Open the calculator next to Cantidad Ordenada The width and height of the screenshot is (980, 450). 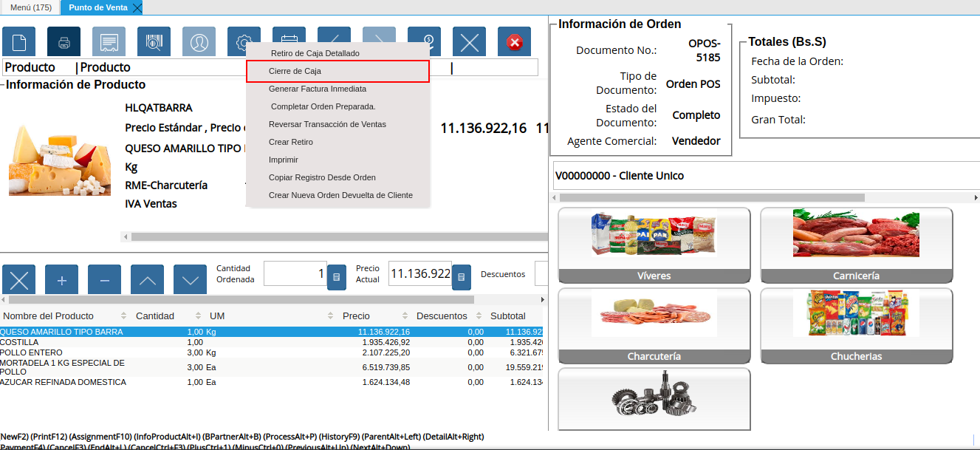tap(336, 276)
